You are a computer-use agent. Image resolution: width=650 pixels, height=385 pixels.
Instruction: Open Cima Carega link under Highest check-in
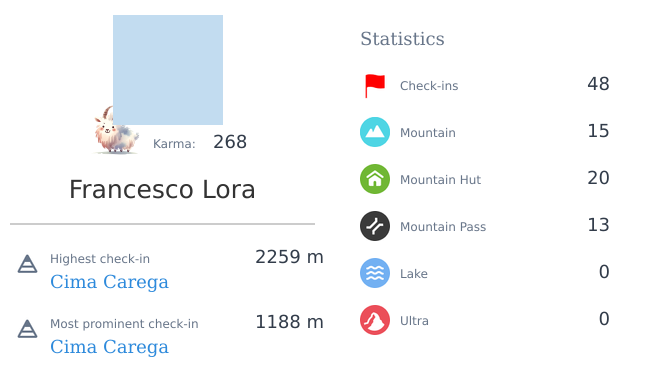tap(109, 282)
